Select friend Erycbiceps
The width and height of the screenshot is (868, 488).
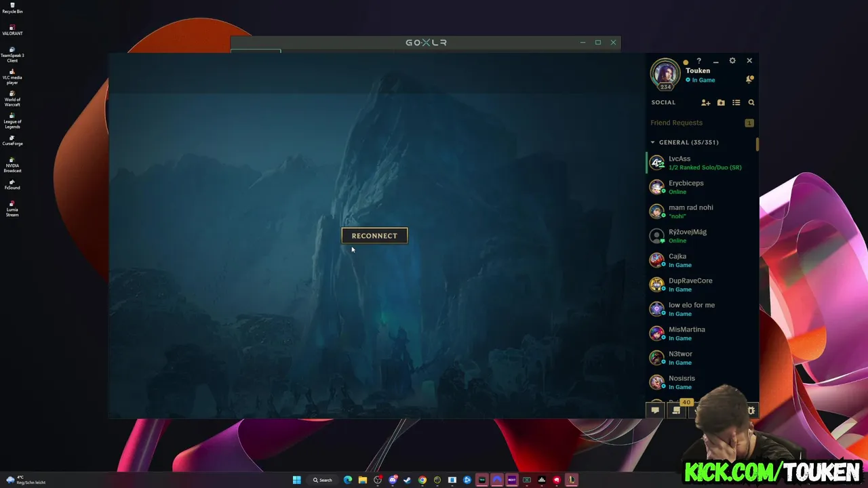point(702,187)
